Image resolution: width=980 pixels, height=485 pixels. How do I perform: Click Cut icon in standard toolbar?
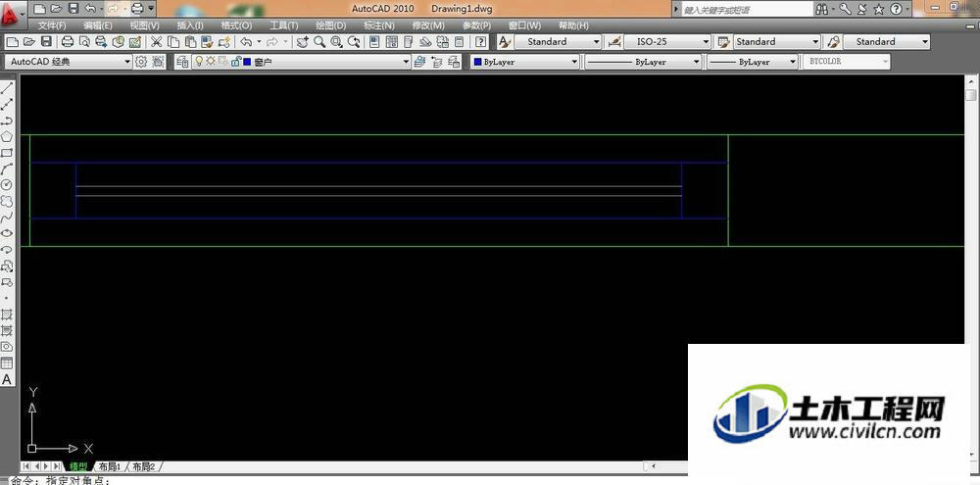[156, 42]
